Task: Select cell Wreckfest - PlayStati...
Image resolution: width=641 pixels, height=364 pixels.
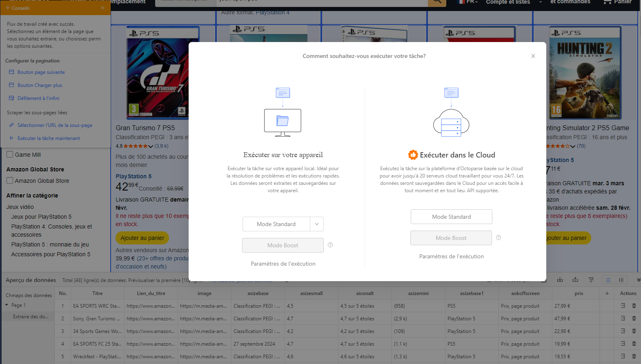Action: pos(98,357)
